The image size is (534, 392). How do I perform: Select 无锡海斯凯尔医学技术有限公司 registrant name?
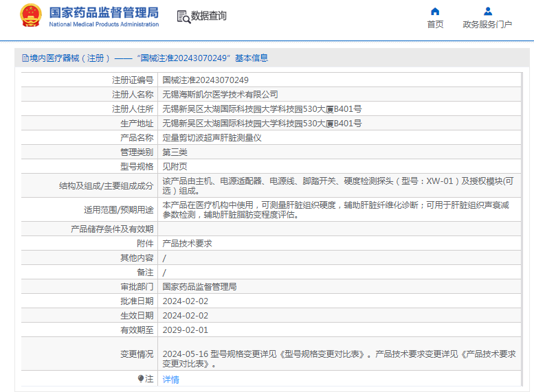point(220,95)
